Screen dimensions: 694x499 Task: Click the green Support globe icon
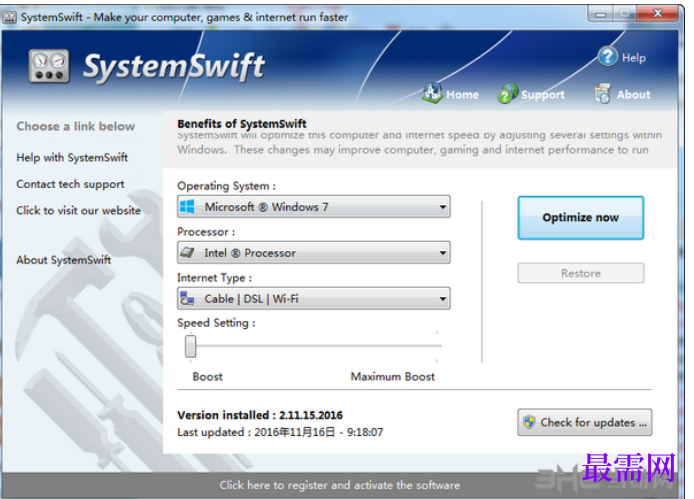tap(508, 93)
